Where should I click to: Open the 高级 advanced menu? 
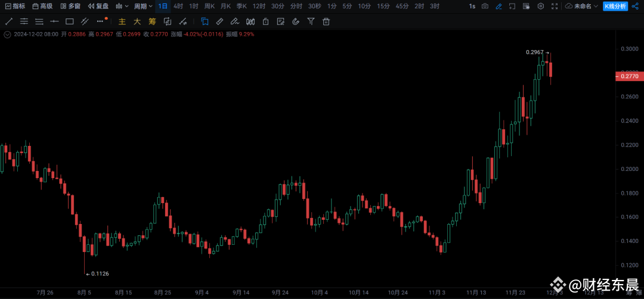[x=42, y=6]
